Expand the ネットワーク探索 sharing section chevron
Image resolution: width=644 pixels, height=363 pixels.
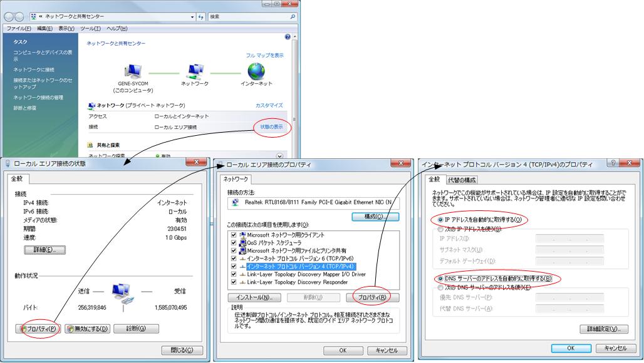(x=279, y=156)
